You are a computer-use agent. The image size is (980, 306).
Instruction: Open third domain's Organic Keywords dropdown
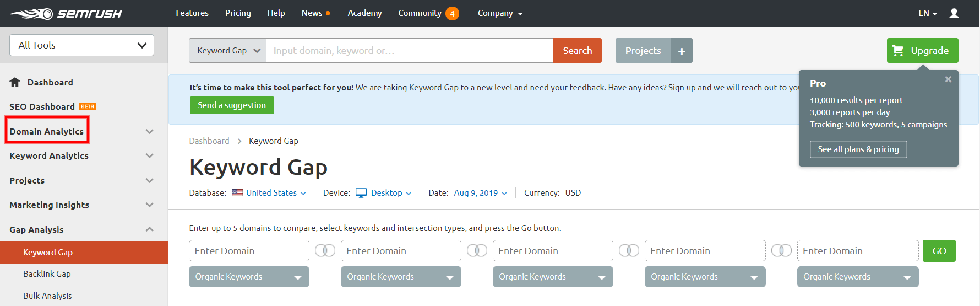pos(553,277)
